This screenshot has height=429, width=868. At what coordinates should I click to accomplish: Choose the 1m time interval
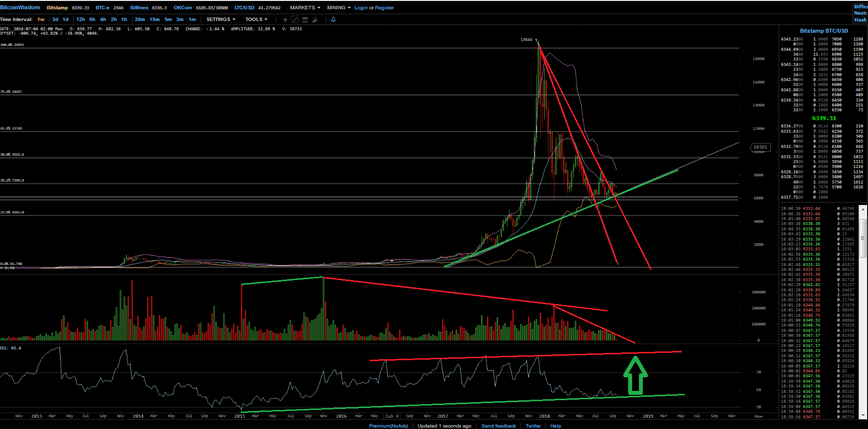[192, 20]
